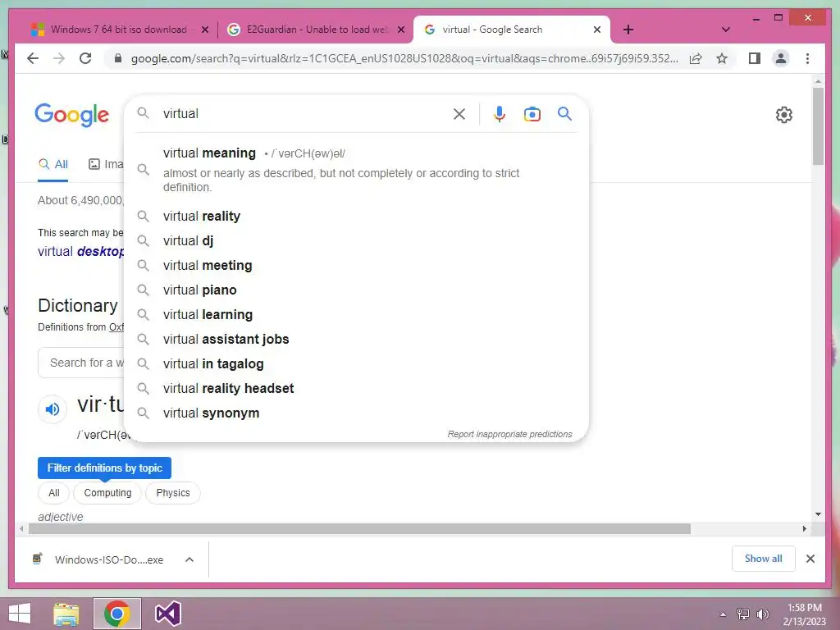Image resolution: width=840 pixels, height=630 pixels.
Task: Click the address bar URL
Action: pyautogui.click(x=404, y=58)
